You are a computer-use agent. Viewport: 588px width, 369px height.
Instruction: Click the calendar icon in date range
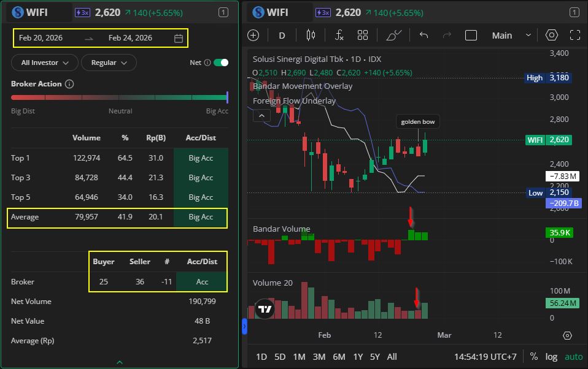[179, 38]
